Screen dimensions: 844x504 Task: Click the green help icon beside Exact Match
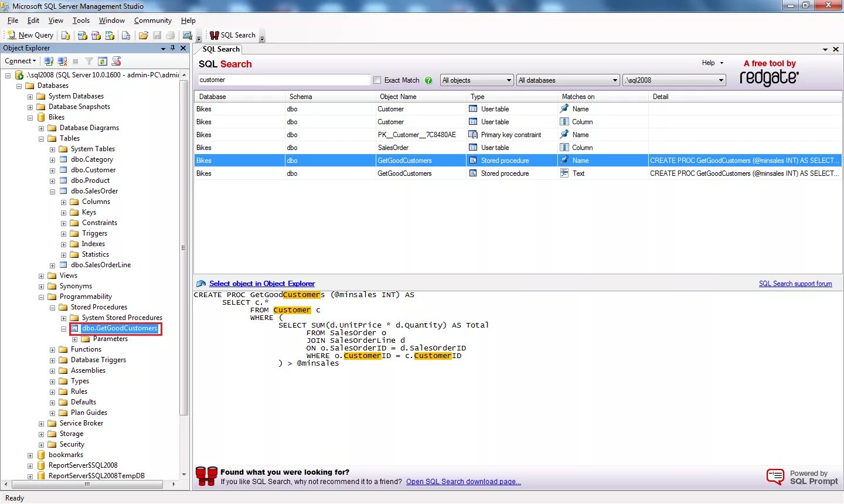[x=428, y=80]
